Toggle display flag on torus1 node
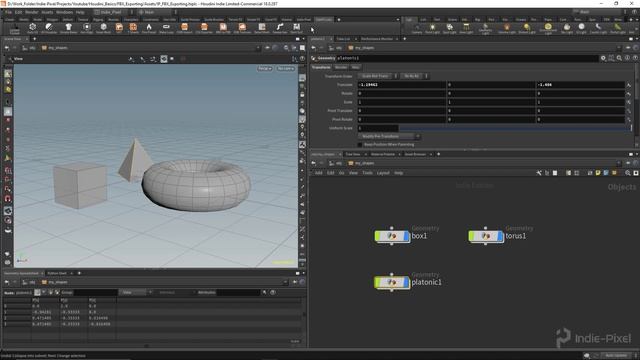This screenshot has width=640, height=360. (x=500, y=236)
